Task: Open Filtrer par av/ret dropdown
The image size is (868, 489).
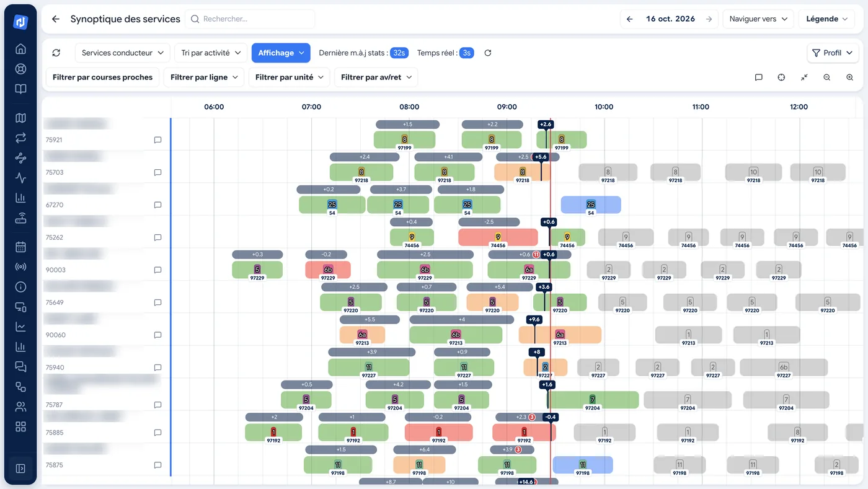Action: pyautogui.click(x=376, y=77)
